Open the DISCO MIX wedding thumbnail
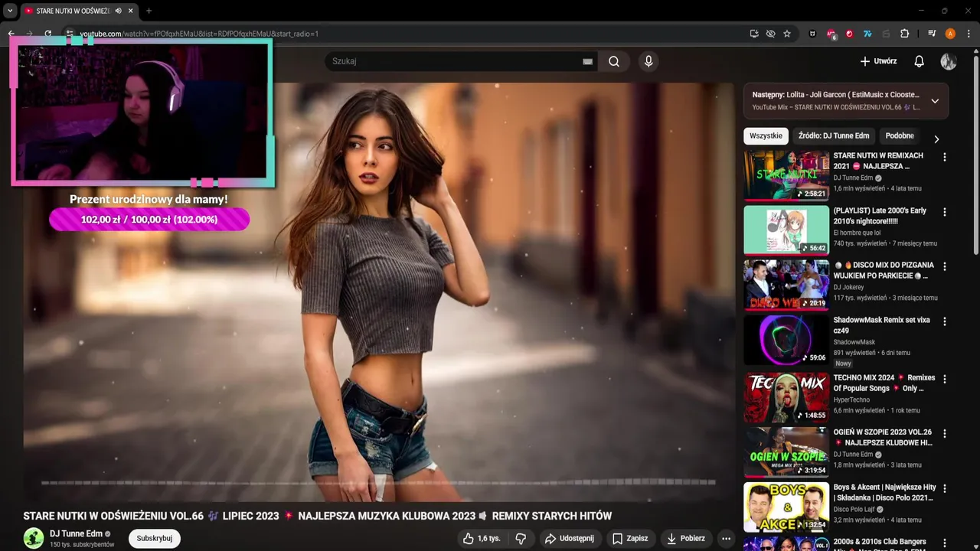The width and height of the screenshot is (980, 551). coord(786,285)
